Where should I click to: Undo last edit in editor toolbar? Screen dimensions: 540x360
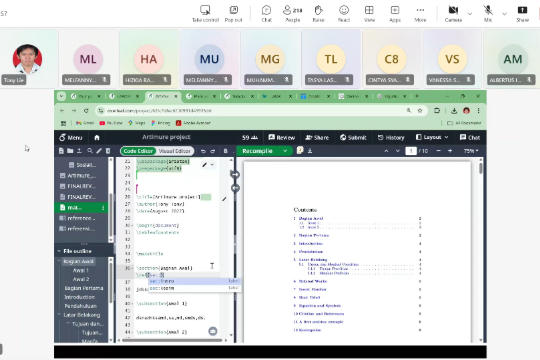tap(203, 151)
